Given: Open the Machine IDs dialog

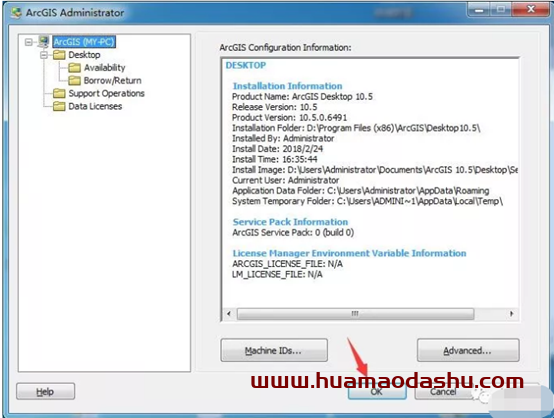Looking at the screenshot, I should pos(274,350).
